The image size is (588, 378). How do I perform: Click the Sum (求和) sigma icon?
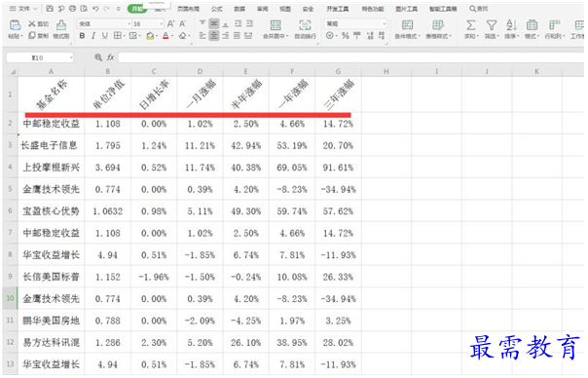point(470,25)
